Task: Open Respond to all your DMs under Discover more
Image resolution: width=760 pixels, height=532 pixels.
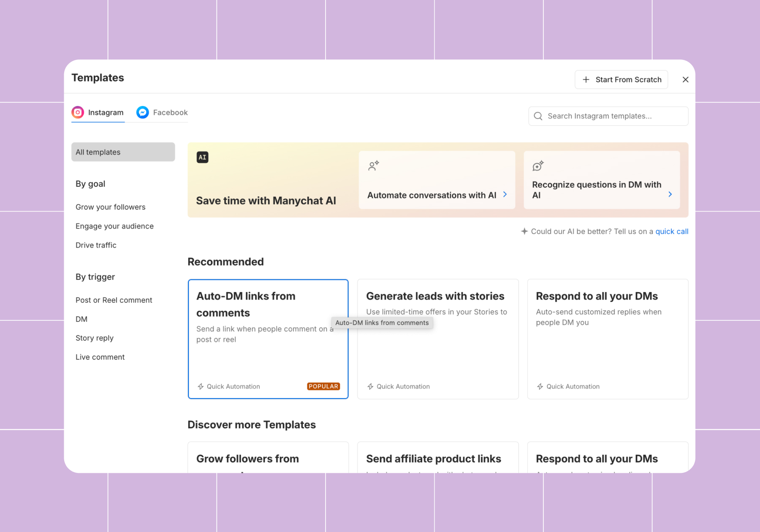Action: pyautogui.click(x=608, y=458)
